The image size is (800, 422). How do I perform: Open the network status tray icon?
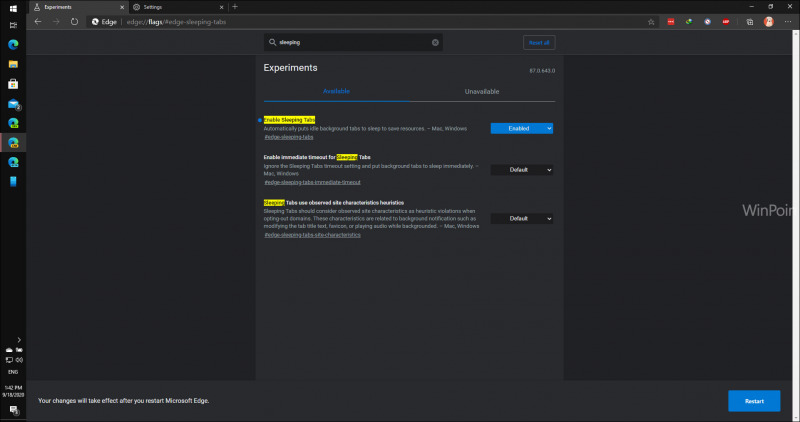pos(9,360)
